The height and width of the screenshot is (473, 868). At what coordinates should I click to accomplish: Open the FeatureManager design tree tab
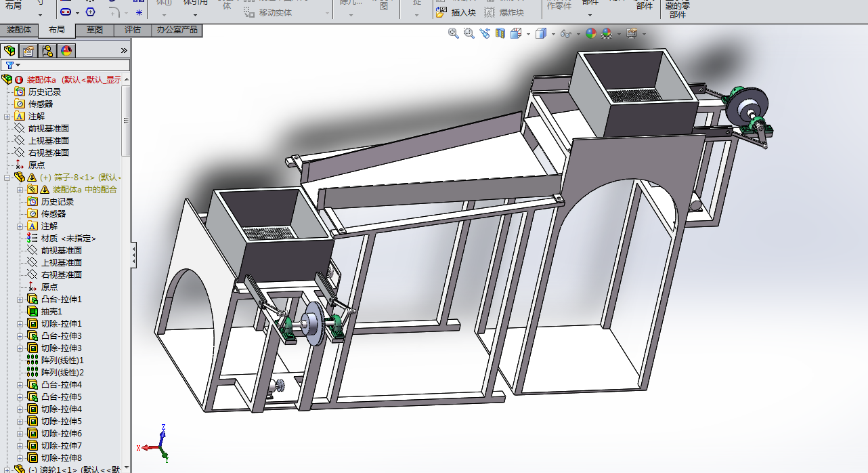click(9, 51)
